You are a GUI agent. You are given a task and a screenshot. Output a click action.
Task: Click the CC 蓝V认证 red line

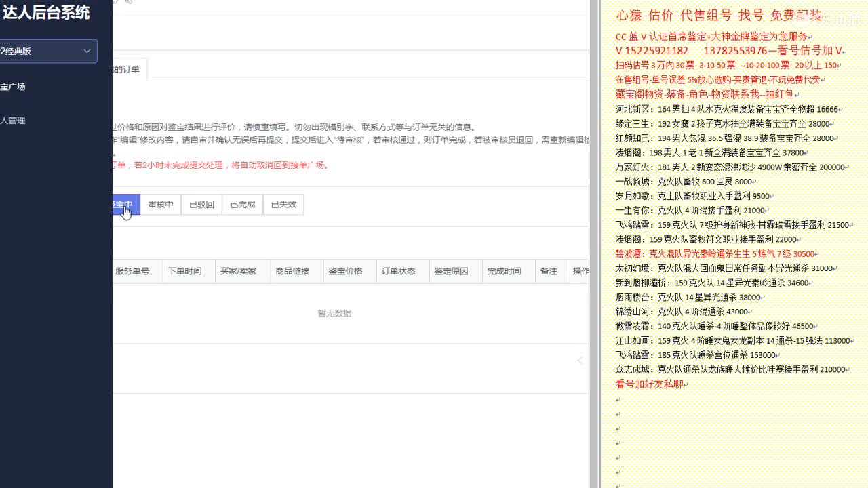tap(713, 37)
